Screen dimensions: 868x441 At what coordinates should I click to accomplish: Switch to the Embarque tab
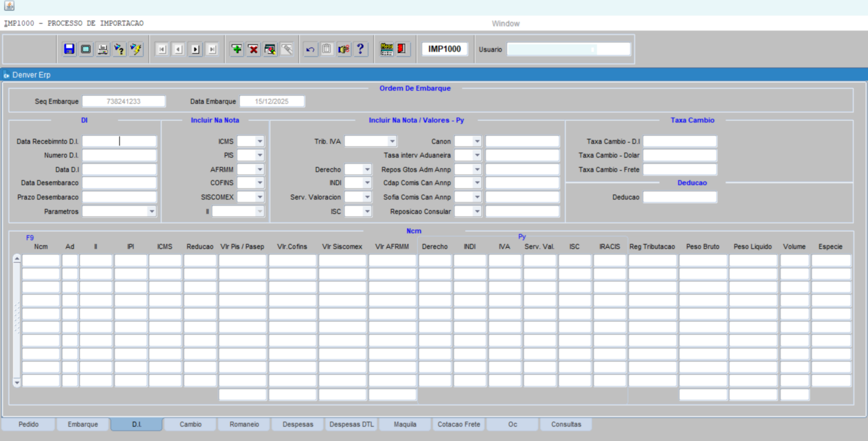[83, 424]
